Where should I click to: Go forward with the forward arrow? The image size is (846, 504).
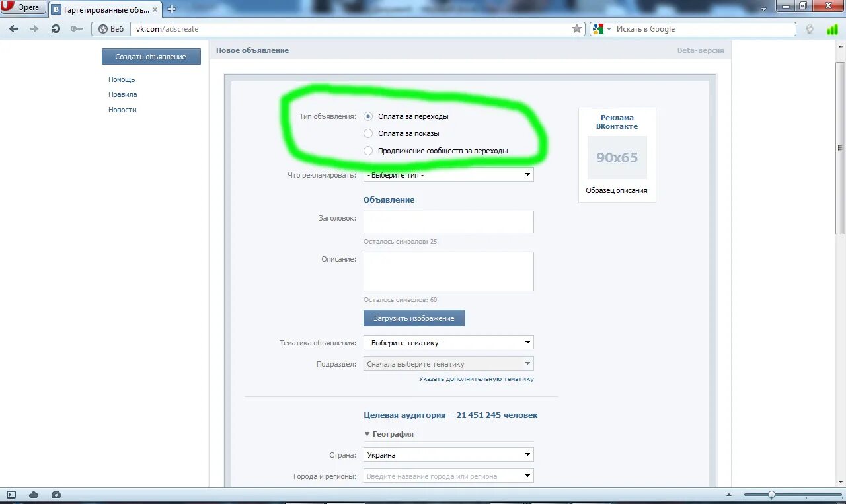point(34,29)
